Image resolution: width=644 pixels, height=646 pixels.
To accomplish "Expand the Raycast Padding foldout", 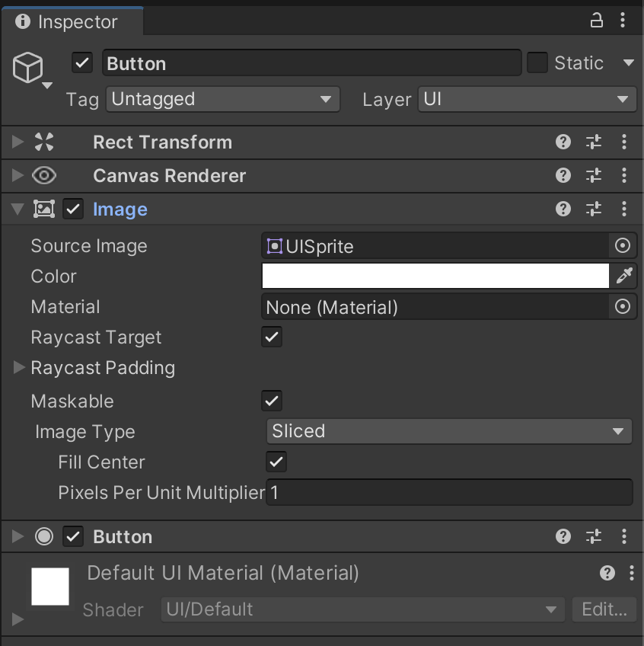I will (18, 367).
